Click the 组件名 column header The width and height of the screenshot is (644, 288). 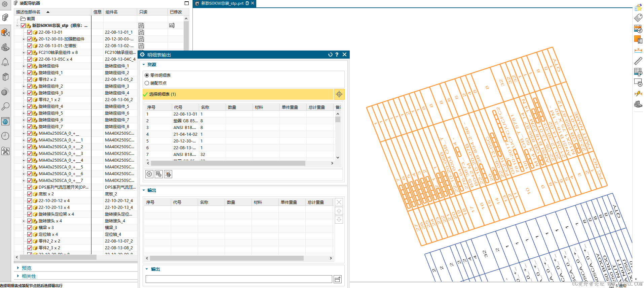point(120,12)
